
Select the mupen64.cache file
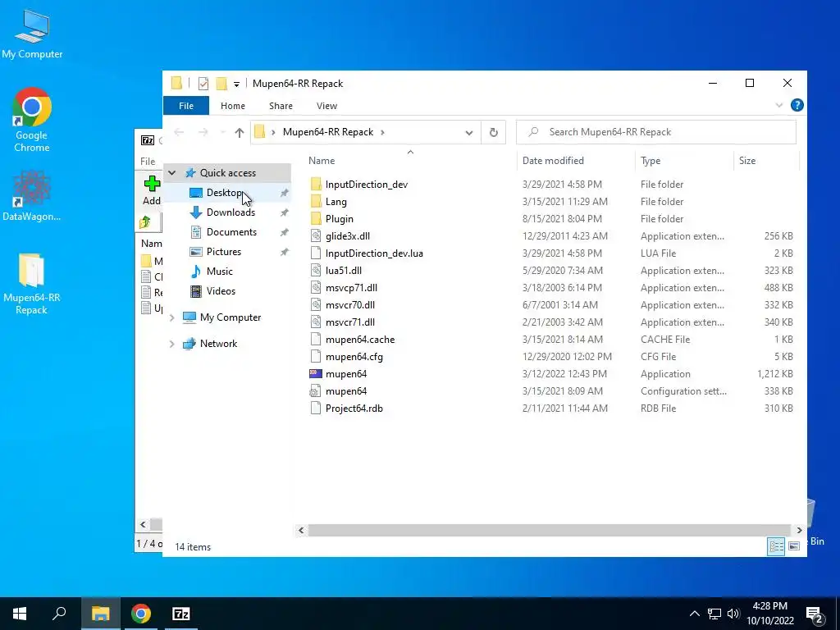point(360,339)
